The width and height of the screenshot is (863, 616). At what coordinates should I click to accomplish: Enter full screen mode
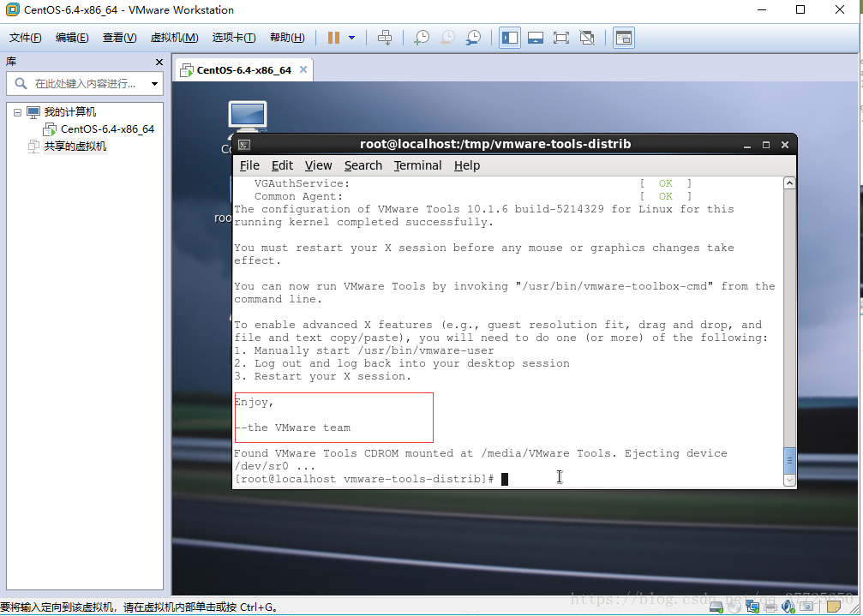point(560,38)
